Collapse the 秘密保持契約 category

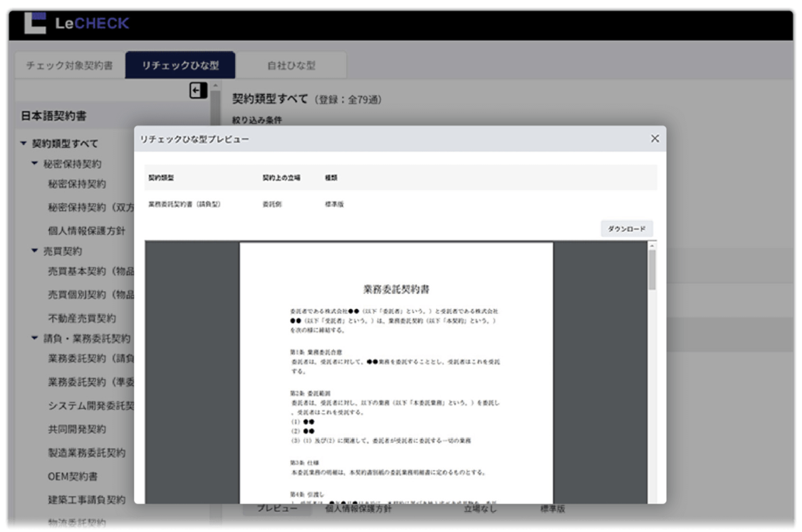[x=35, y=164]
